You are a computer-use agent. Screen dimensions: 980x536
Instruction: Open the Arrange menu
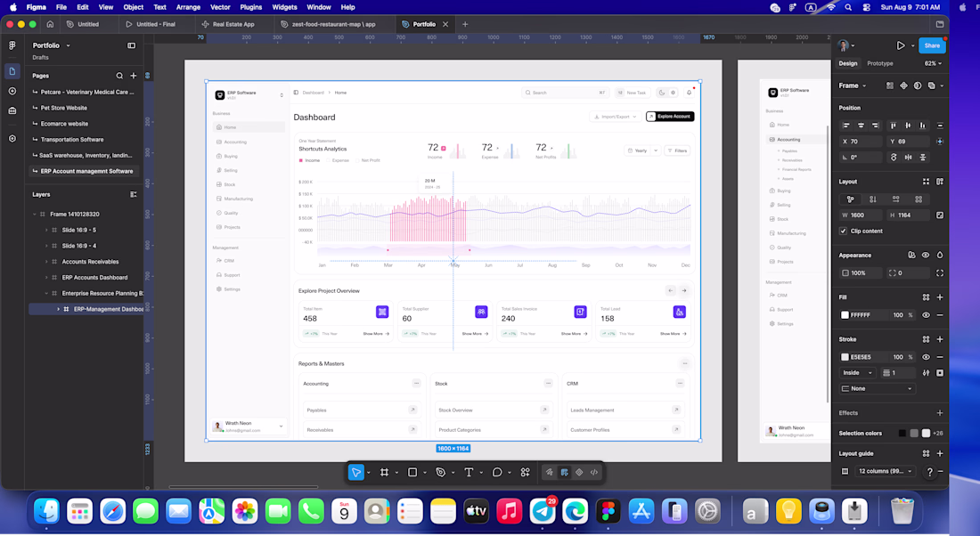pos(188,7)
